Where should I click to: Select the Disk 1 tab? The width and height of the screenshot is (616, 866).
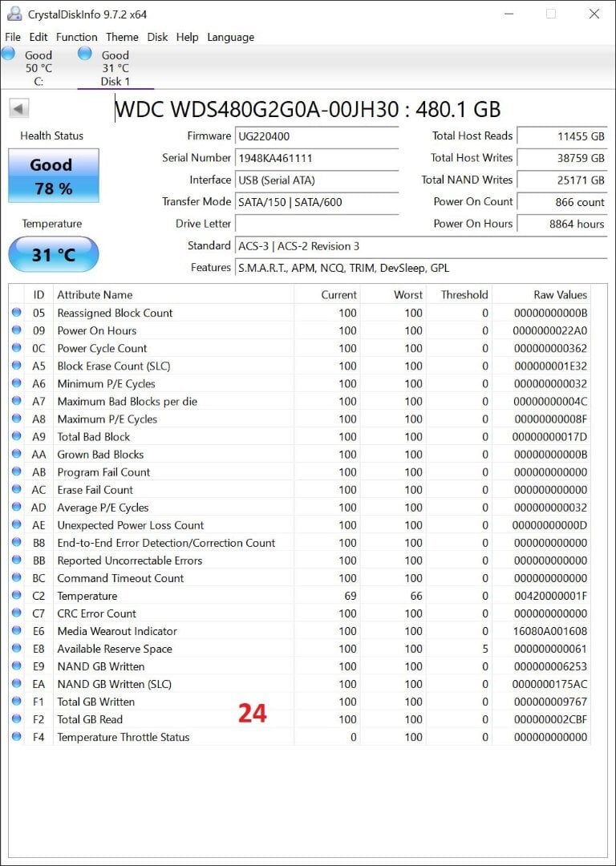point(115,68)
